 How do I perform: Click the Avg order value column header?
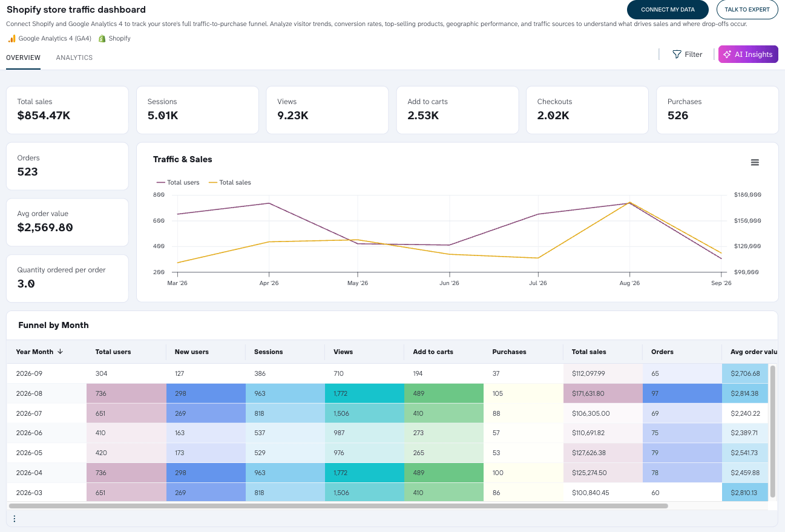(749, 352)
